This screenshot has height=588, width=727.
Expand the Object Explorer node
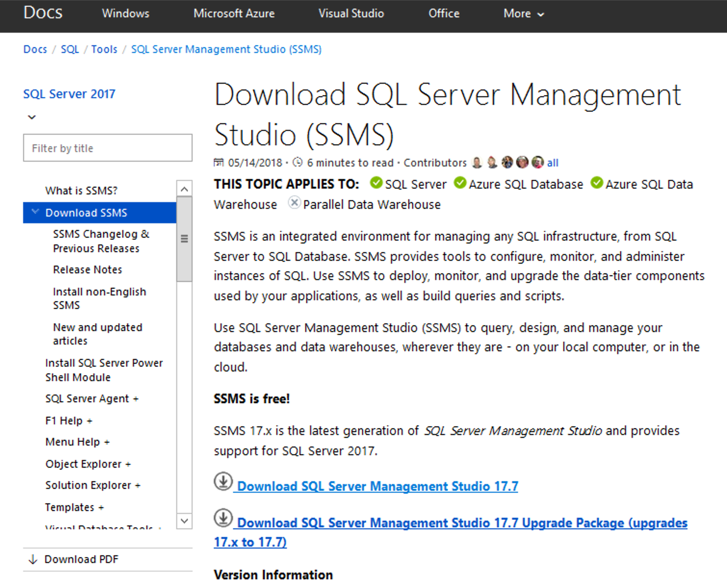click(x=128, y=464)
